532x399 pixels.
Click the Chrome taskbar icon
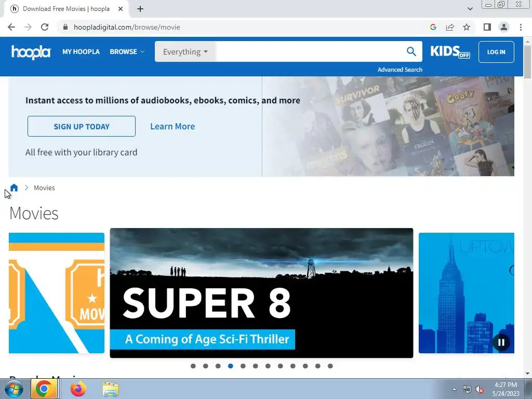click(44, 389)
